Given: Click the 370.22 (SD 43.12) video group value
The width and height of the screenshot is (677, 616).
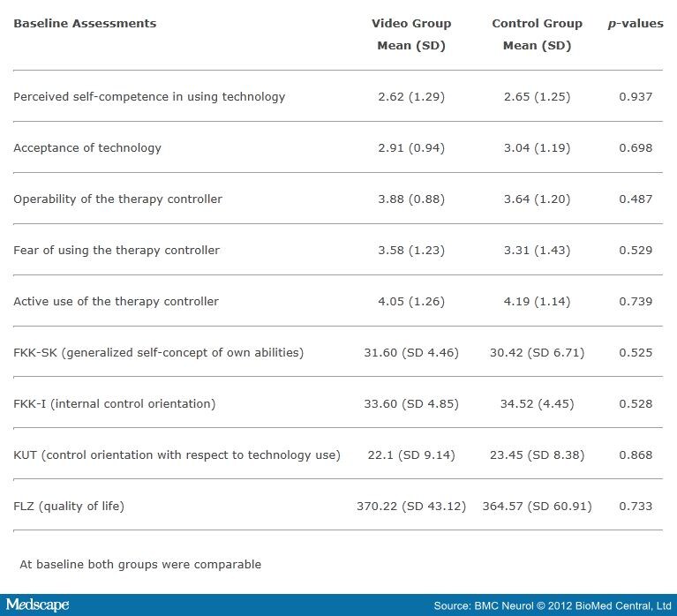Looking at the screenshot, I should coord(410,507).
